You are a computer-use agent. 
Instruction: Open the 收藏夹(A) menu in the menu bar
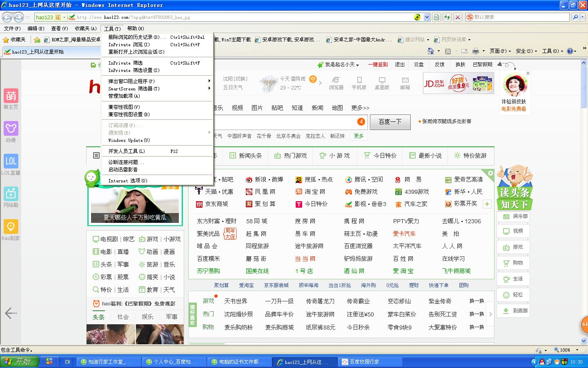86,29
